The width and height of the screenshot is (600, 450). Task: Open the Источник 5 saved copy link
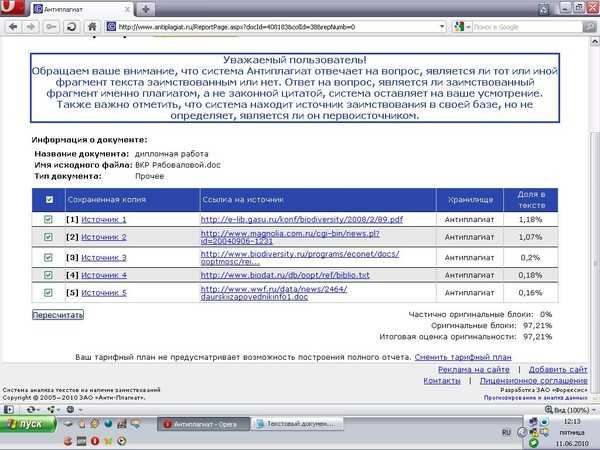tap(104, 293)
